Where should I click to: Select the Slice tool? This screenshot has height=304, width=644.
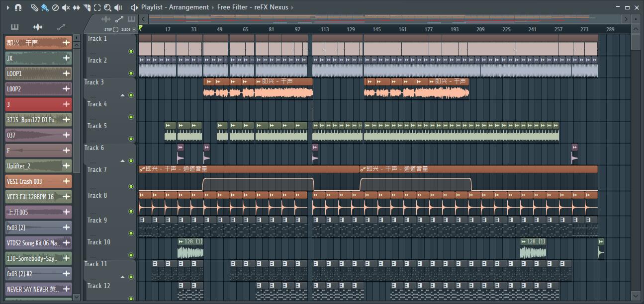point(87,7)
